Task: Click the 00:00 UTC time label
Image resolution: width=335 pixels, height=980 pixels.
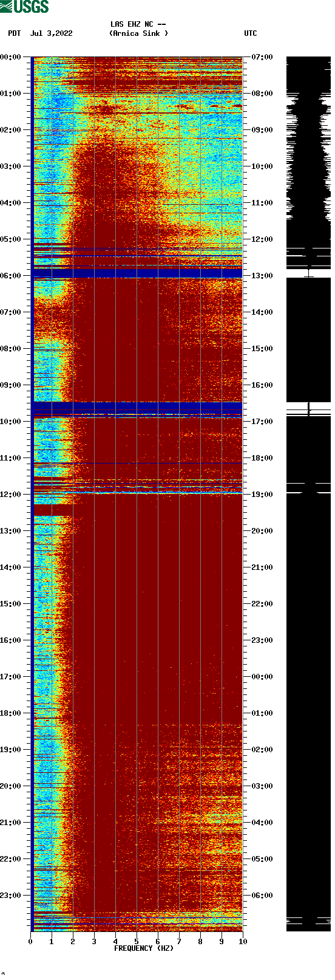Action: (262, 677)
